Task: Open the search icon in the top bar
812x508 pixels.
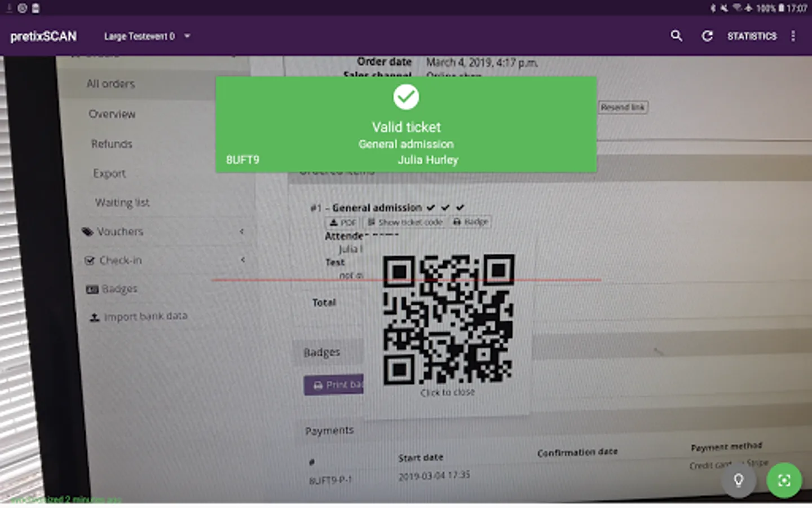Action: [x=676, y=36]
